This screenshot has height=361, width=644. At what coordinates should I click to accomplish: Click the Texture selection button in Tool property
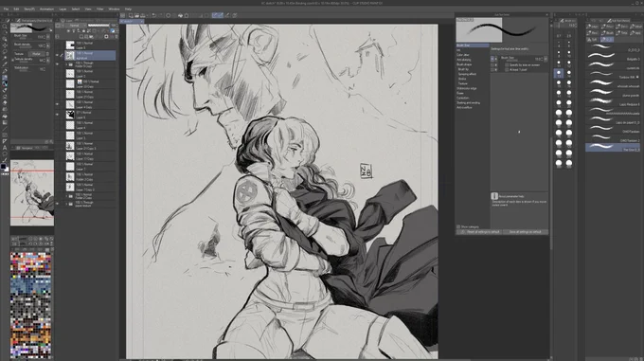click(x=36, y=54)
